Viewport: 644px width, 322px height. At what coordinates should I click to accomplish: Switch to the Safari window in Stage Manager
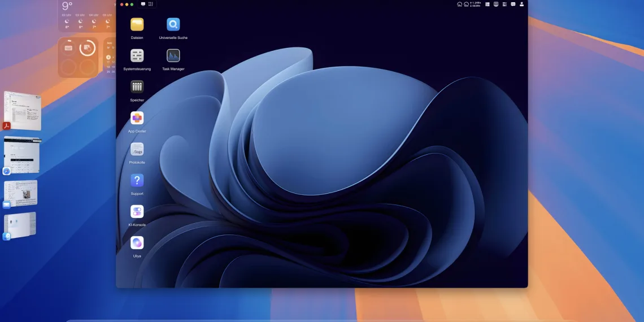click(x=22, y=155)
